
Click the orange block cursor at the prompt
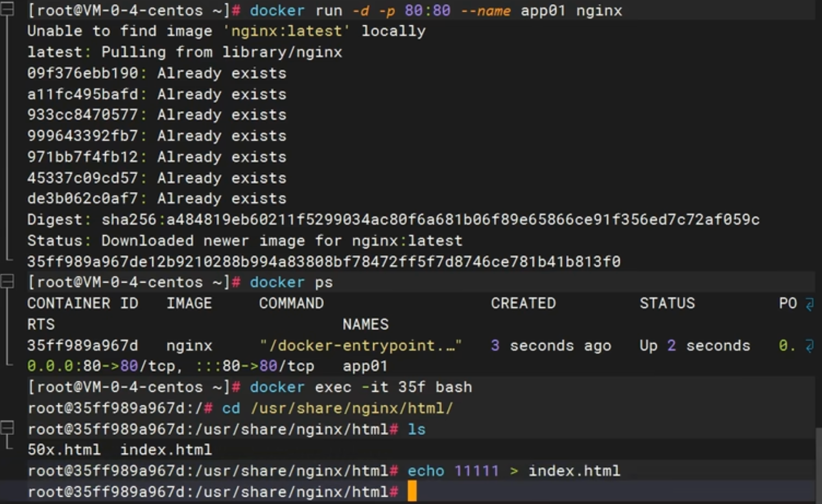(412, 491)
